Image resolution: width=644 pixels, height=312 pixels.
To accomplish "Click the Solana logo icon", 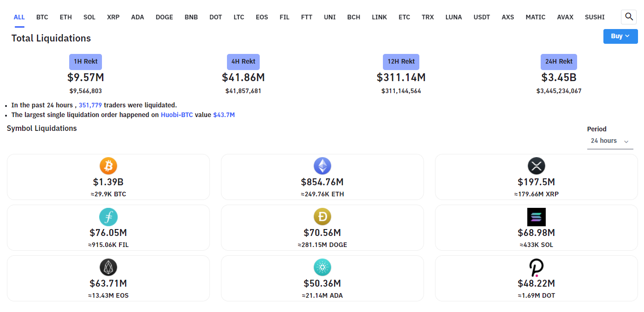I will (537, 217).
